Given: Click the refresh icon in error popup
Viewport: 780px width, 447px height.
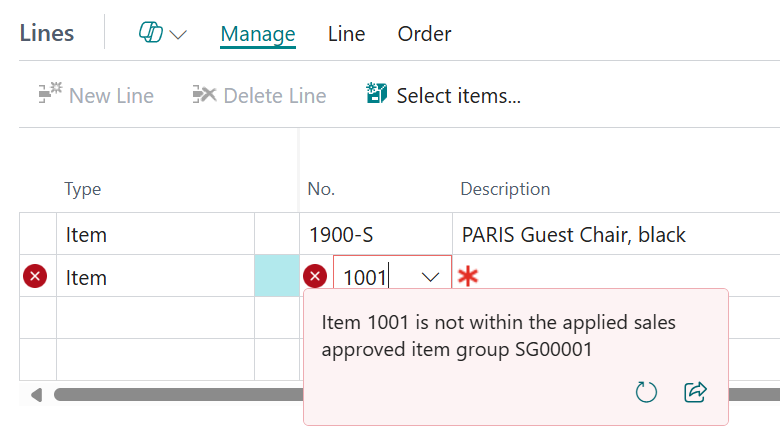Looking at the screenshot, I should (646, 392).
